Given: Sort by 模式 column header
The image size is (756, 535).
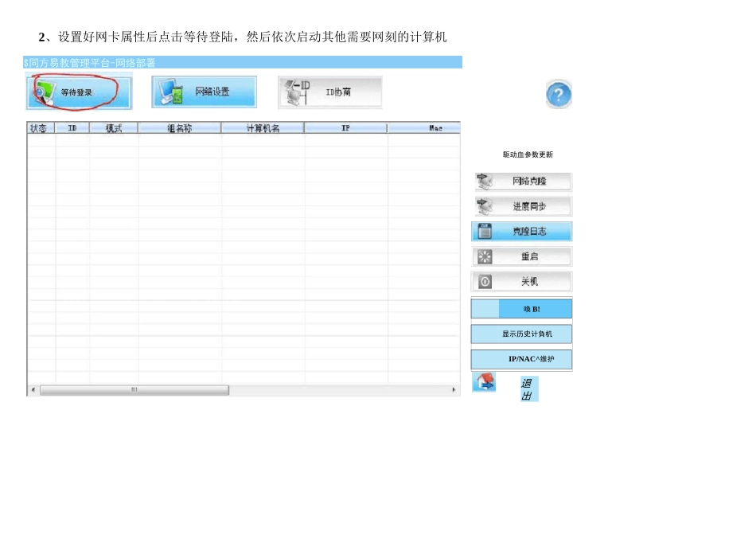Looking at the screenshot, I should click(x=114, y=128).
